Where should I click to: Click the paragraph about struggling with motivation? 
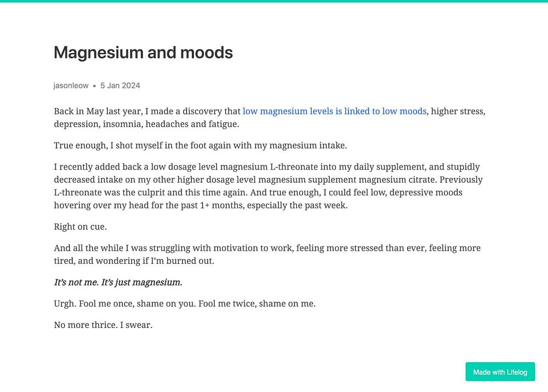pos(267,255)
